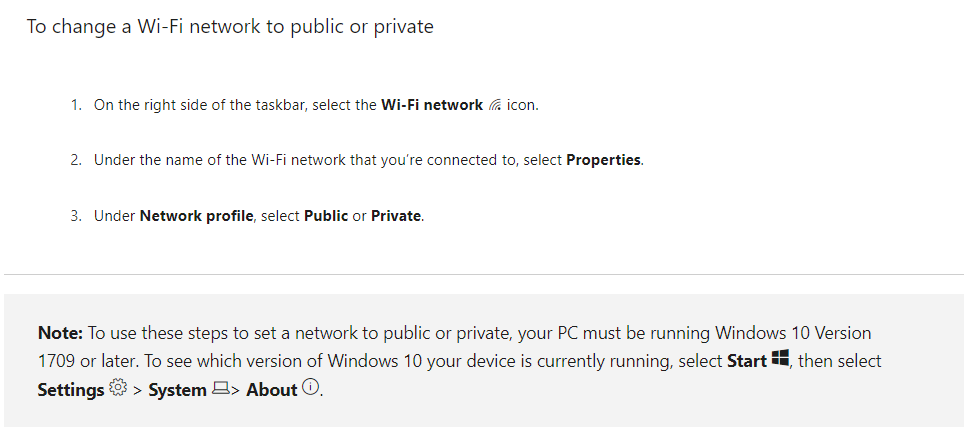The width and height of the screenshot is (969, 437).
Task: Click the System laptop icon
Action: 220,389
